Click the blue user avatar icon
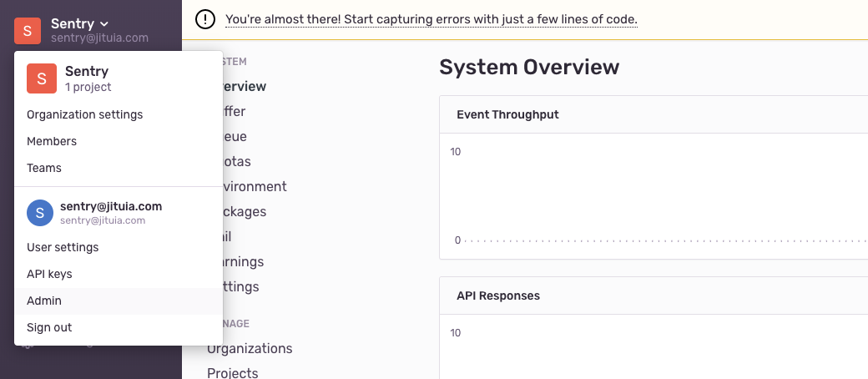 [40, 213]
